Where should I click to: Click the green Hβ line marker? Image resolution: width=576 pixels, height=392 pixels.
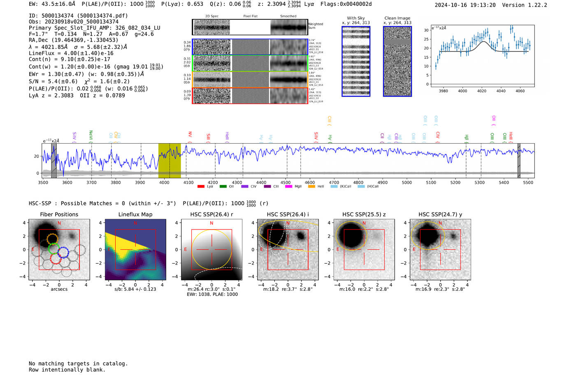coord(467,139)
